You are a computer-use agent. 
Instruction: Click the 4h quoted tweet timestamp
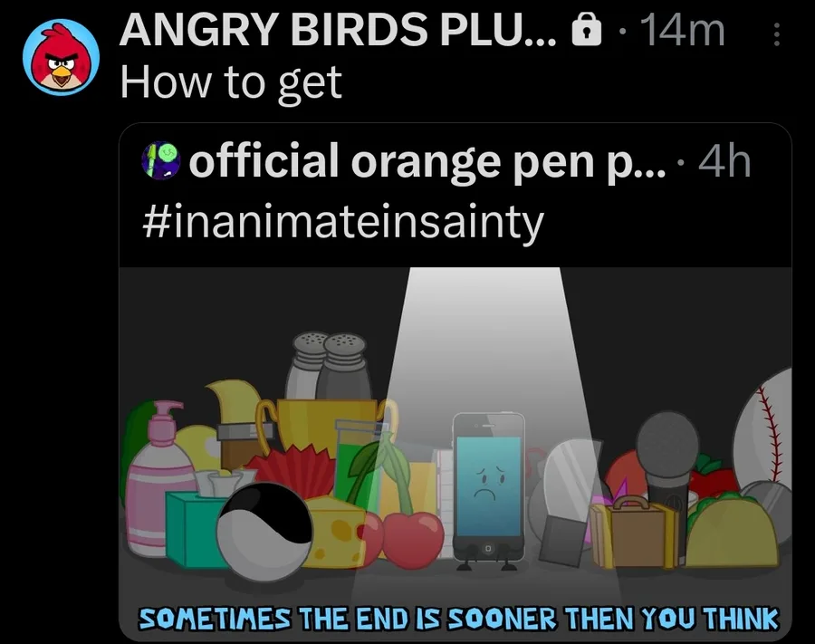coord(724,161)
